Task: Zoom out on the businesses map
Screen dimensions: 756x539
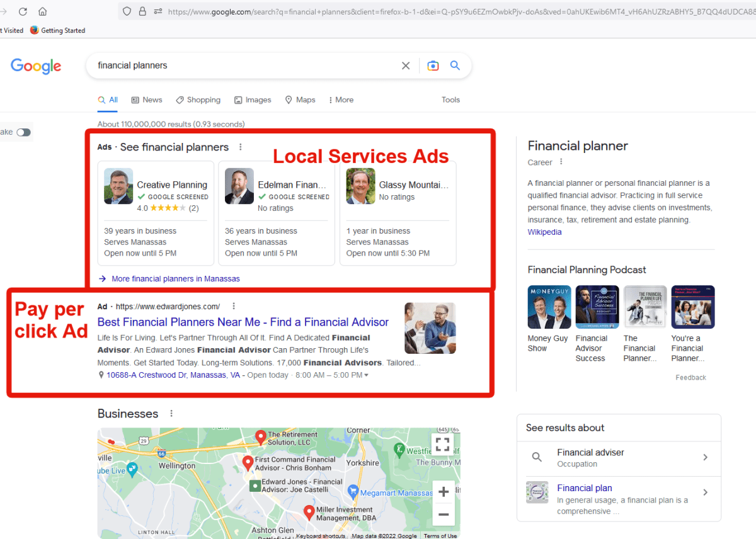Action: (x=443, y=514)
